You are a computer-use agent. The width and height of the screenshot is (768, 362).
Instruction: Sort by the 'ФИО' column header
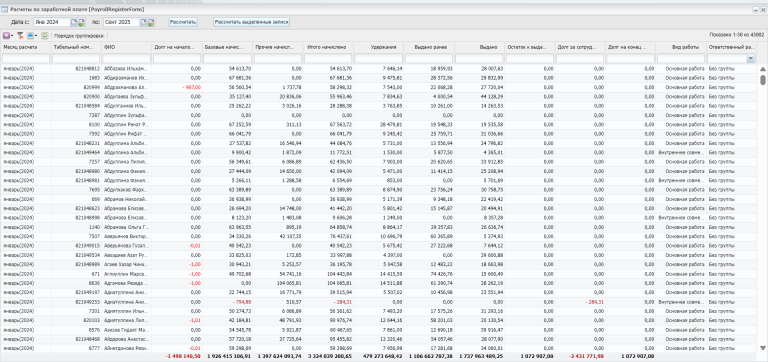click(x=126, y=47)
